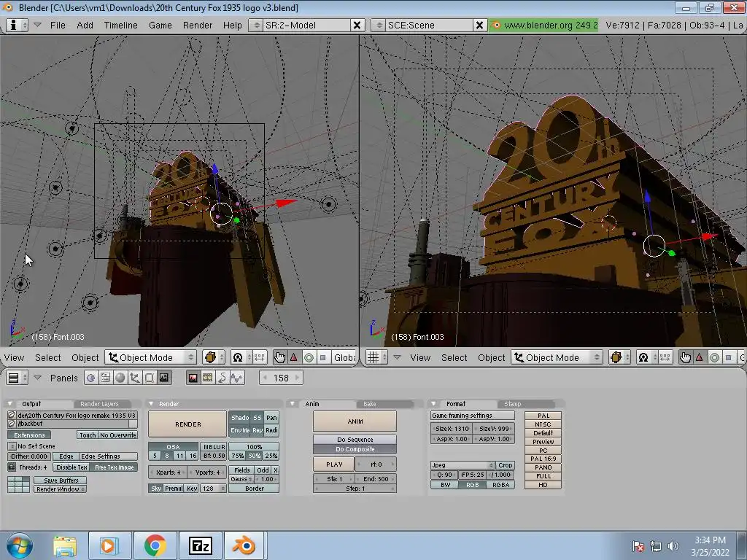
Task: Toggle the manipulator hand in right viewport
Action: pyautogui.click(x=685, y=357)
